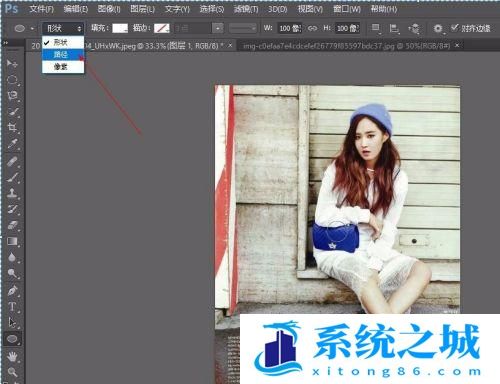Open the 描边 stroke color swatch

pyautogui.click(x=162, y=28)
